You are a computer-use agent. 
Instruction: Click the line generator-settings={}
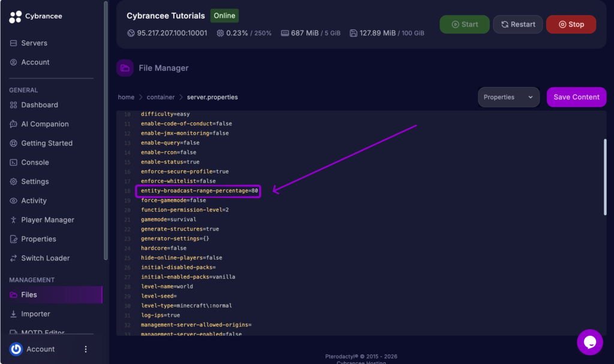click(x=175, y=239)
